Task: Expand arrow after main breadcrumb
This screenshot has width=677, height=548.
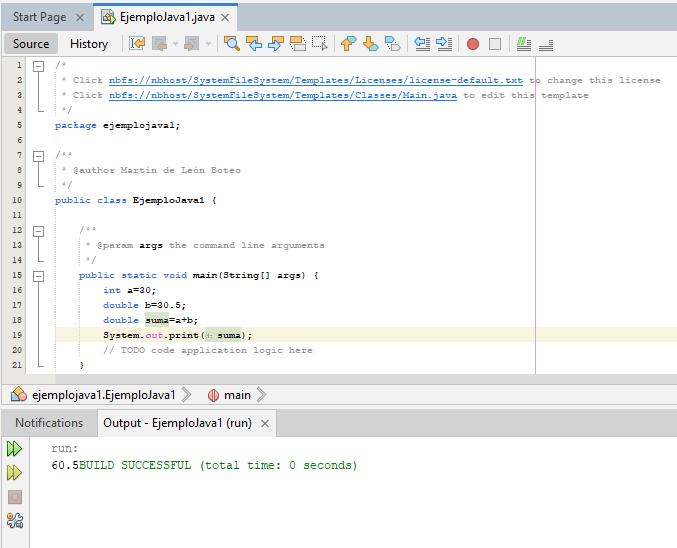Action: click(261, 395)
